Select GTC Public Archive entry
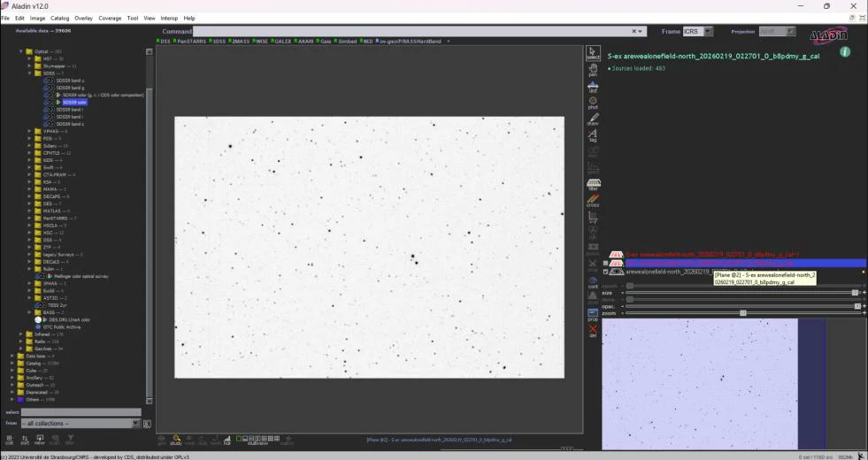The width and height of the screenshot is (868, 460). pyautogui.click(x=61, y=327)
